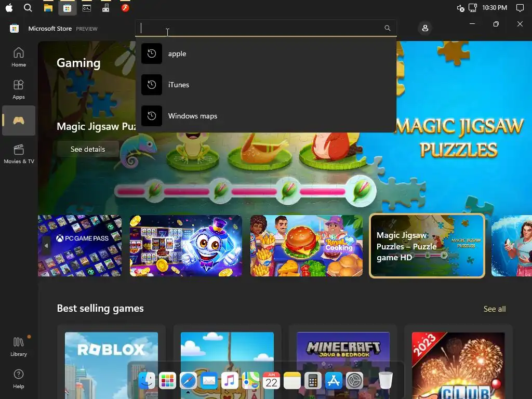
Task: Click the red flash-style top bar icon
Action: (125, 8)
